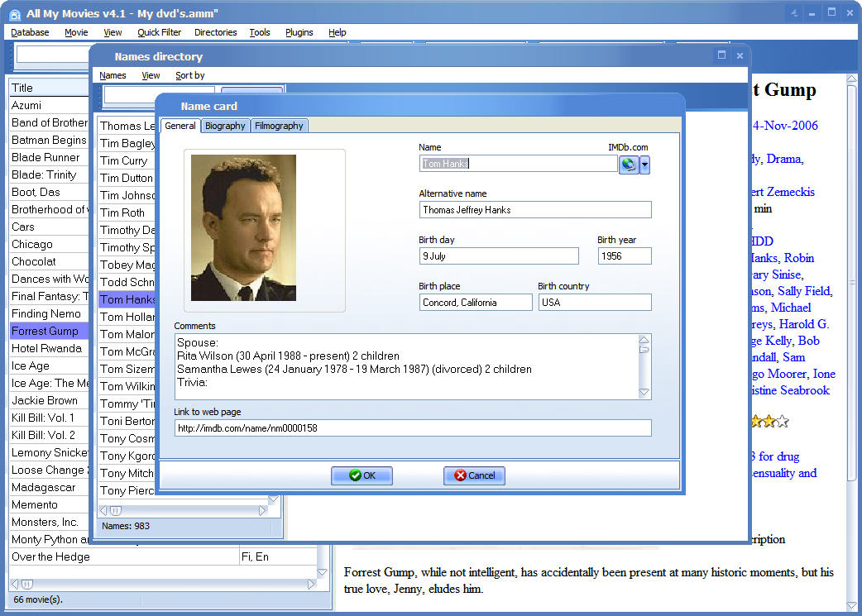
Task: Open the Directories menu
Action: pos(215,32)
